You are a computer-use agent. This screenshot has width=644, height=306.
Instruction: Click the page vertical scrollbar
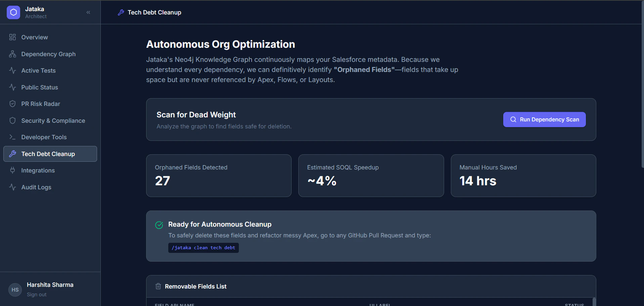point(642,84)
